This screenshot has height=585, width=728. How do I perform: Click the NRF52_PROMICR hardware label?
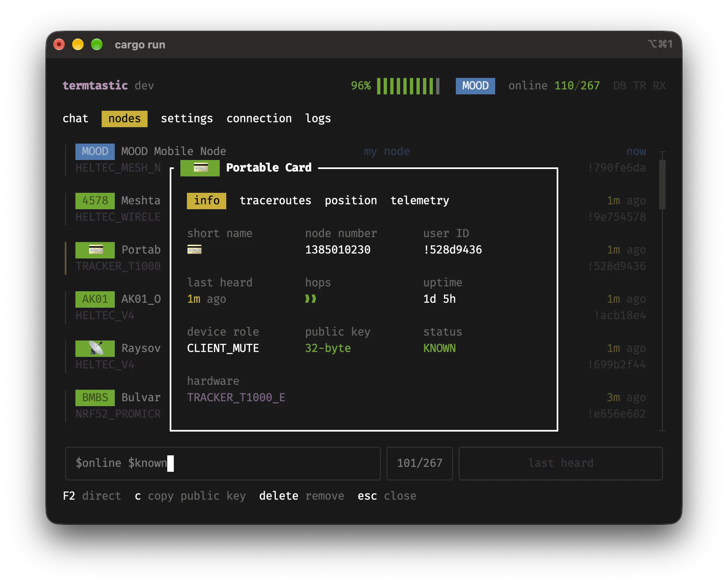tap(118, 414)
